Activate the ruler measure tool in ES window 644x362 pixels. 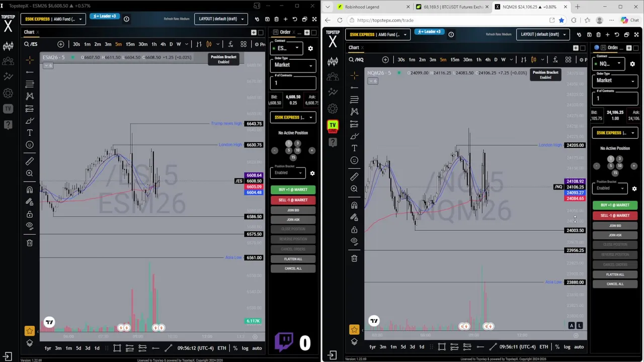(x=30, y=161)
